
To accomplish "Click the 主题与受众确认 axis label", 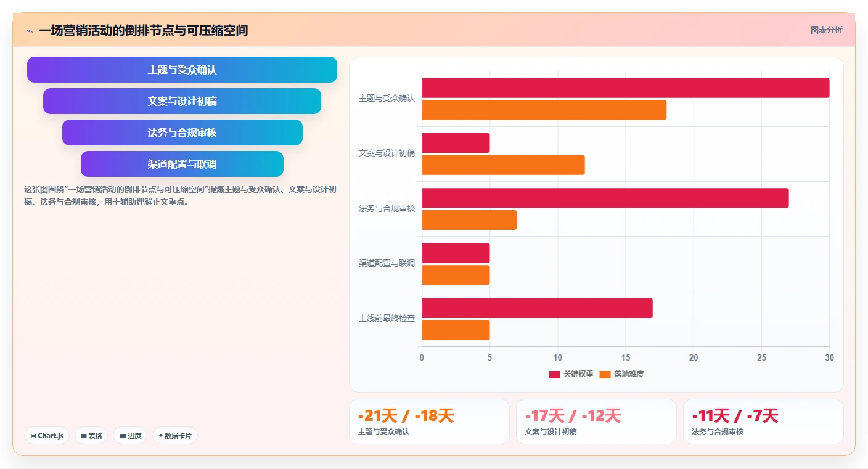I will point(387,98).
